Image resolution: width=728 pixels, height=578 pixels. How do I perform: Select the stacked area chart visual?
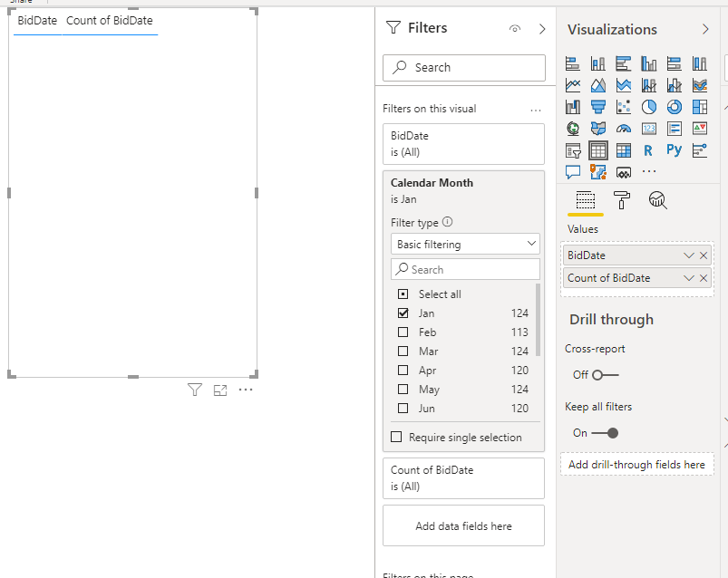click(x=624, y=85)
